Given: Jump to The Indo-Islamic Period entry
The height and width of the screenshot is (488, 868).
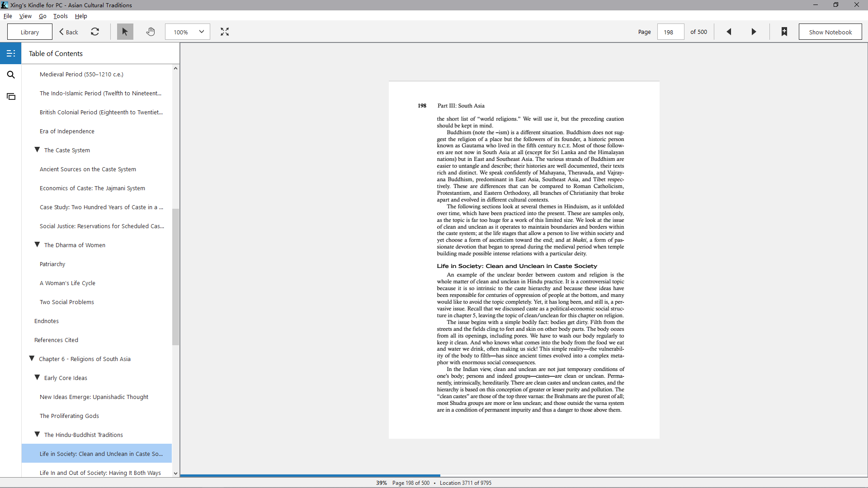Looking at the screenshot, I should click(x=100, y=94).
